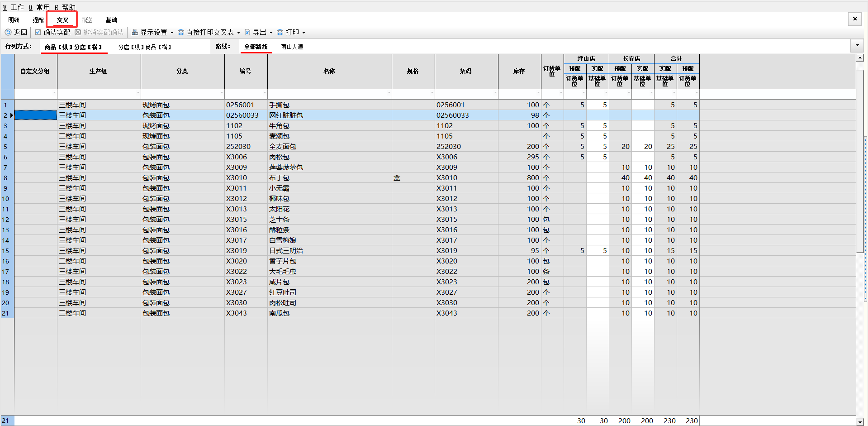Close the panel with the X button
The width and height of the screenshot is (868, 426).
click(x=855, y=19)
